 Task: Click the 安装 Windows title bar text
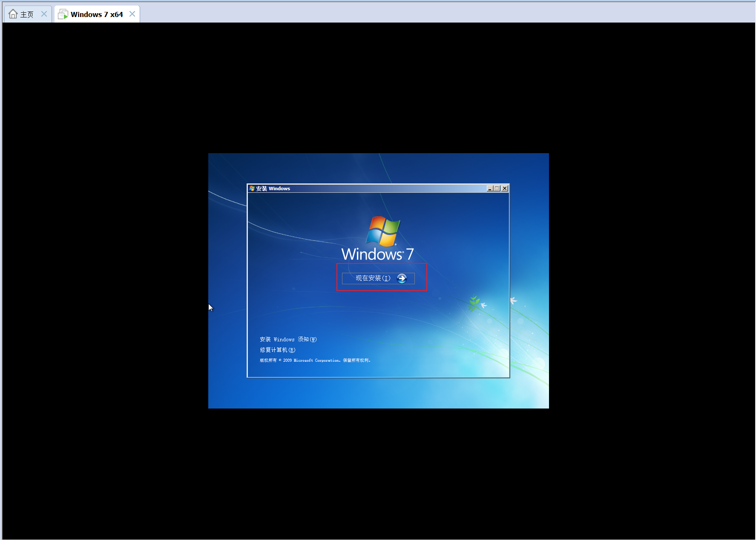273,189
